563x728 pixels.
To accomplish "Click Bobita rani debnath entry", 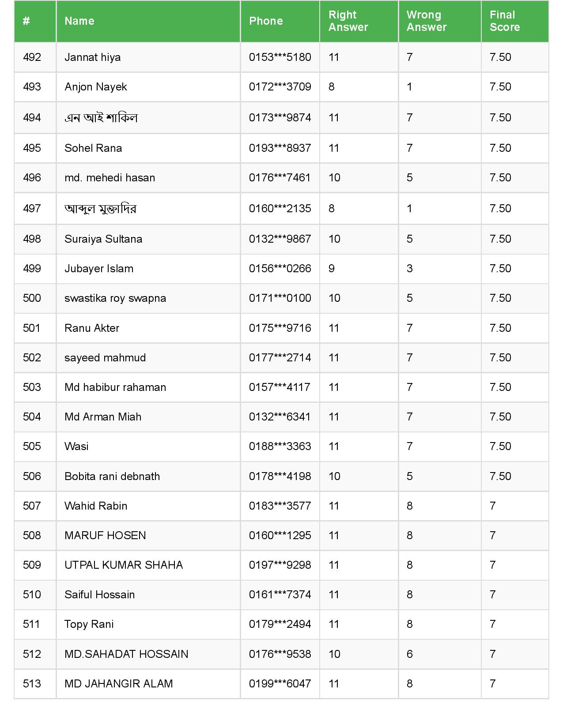I will pyautogui.click(x=112, y=477).
